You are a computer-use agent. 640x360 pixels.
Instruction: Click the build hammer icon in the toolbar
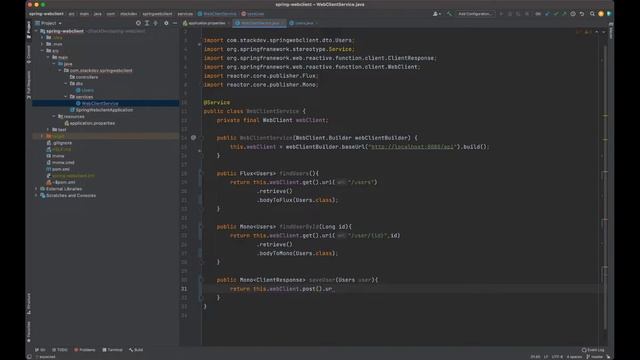tap(449, 14)
